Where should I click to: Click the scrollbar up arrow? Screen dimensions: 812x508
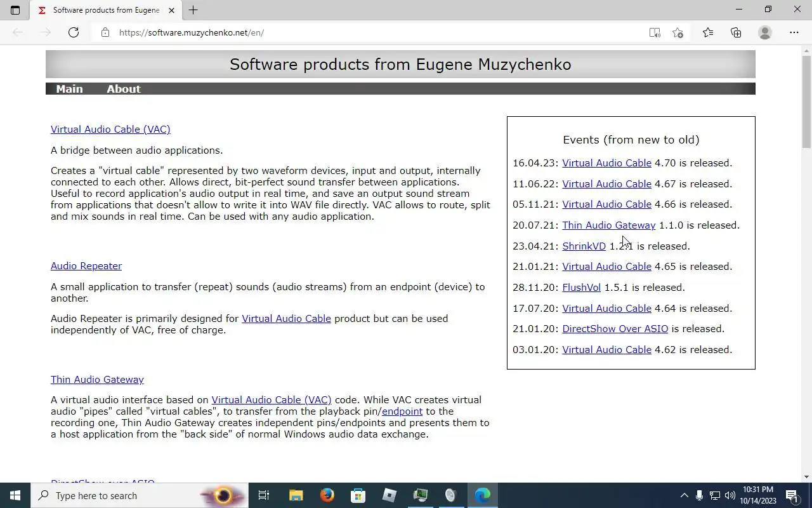(x=807, y=50)
